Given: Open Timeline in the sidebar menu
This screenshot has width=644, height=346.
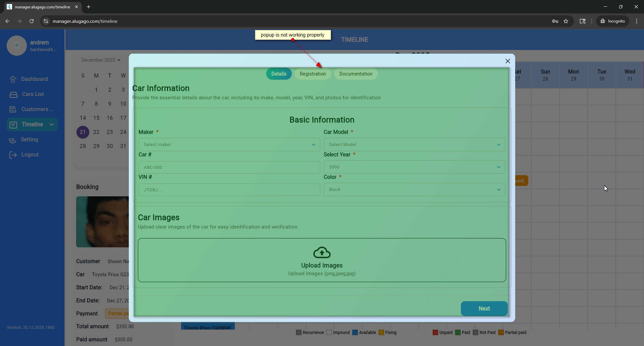Looking at the screenshot, I should (x=32, y=125).
